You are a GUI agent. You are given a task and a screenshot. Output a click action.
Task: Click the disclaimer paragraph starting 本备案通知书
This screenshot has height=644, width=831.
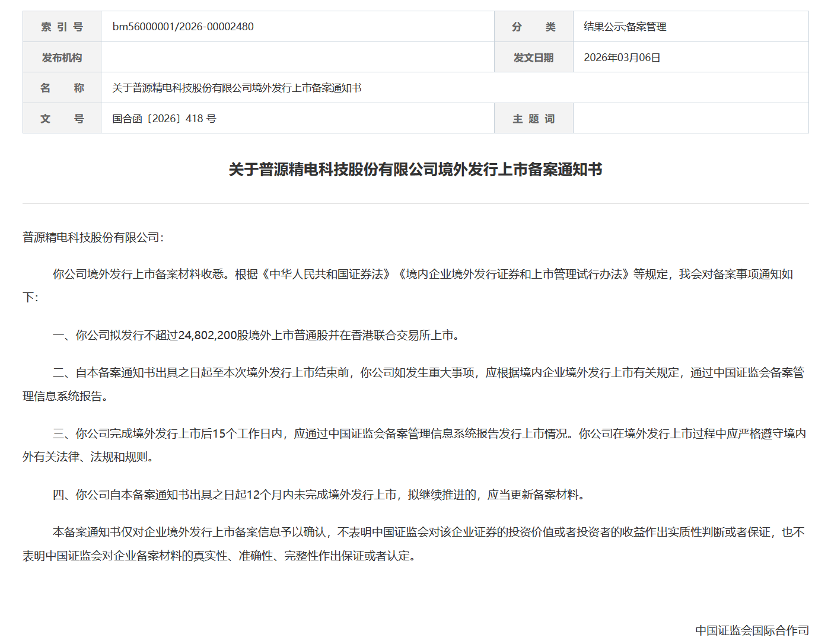[415, 544]
